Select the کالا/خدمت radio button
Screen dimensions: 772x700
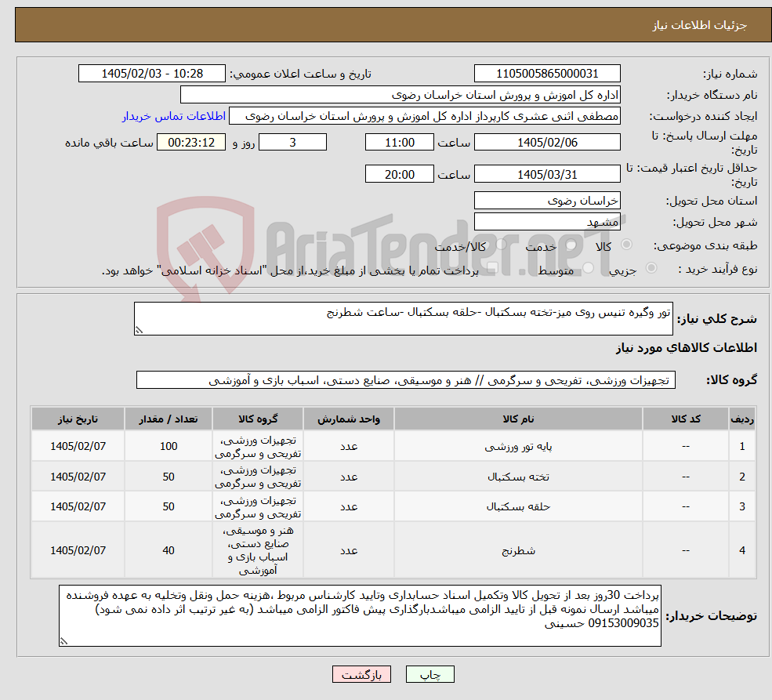coord(501,244)
